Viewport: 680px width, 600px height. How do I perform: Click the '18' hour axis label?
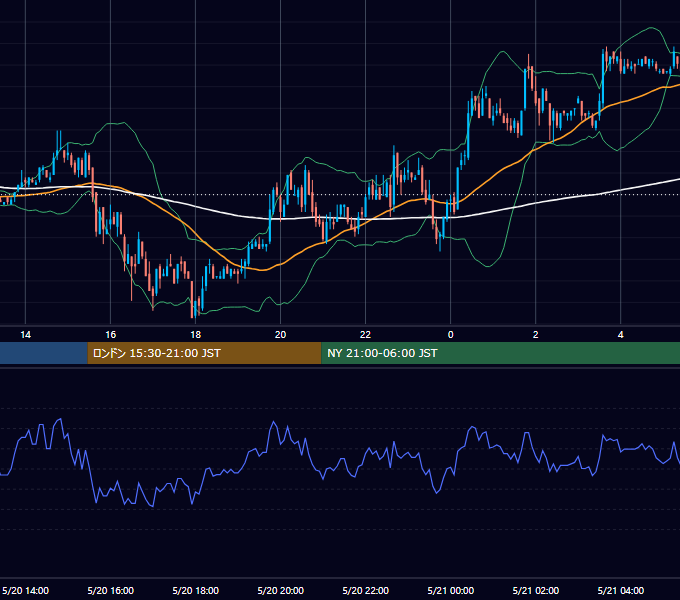(196, 335)
